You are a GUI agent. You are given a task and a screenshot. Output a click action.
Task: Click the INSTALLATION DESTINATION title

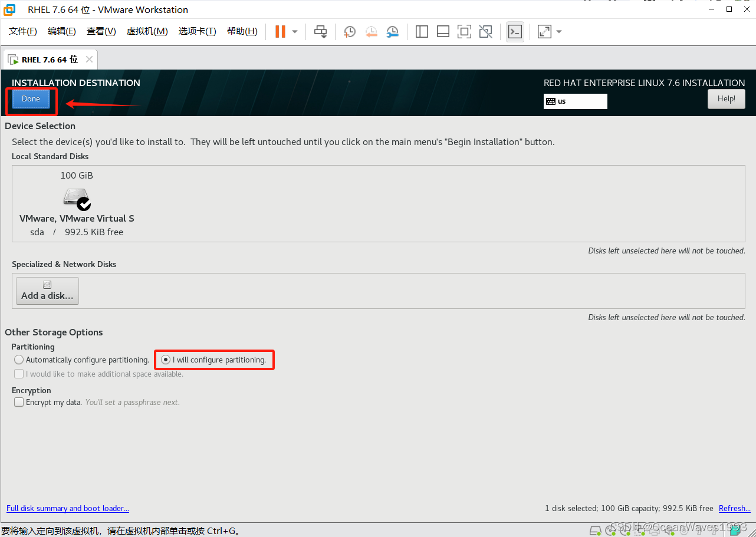click(76, 83)
